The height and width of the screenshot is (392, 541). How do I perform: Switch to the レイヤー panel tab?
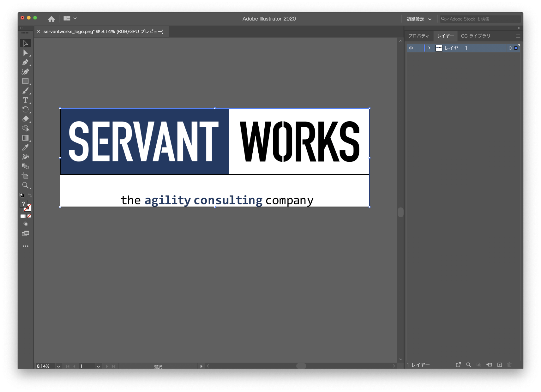(x=446, y=36)
